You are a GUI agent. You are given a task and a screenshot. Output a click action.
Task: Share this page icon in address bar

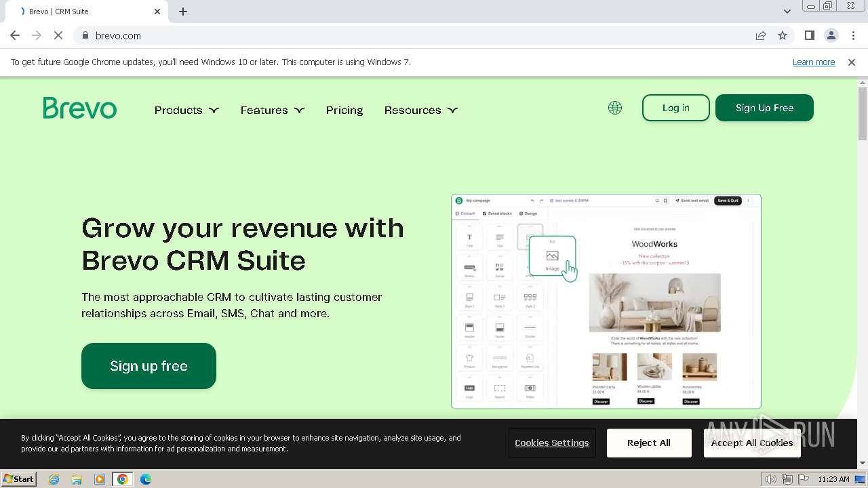tap(761, 35)
